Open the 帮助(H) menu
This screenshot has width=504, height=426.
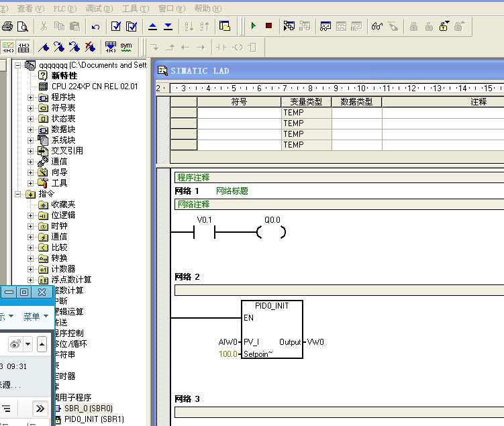click(207, 9)
